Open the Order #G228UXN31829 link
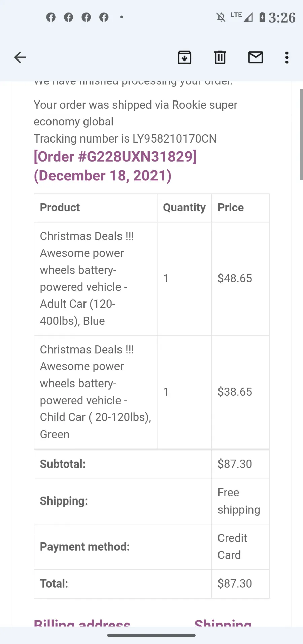Image resolution: width=303 pixels, height=644 pixels. (115, 157)
